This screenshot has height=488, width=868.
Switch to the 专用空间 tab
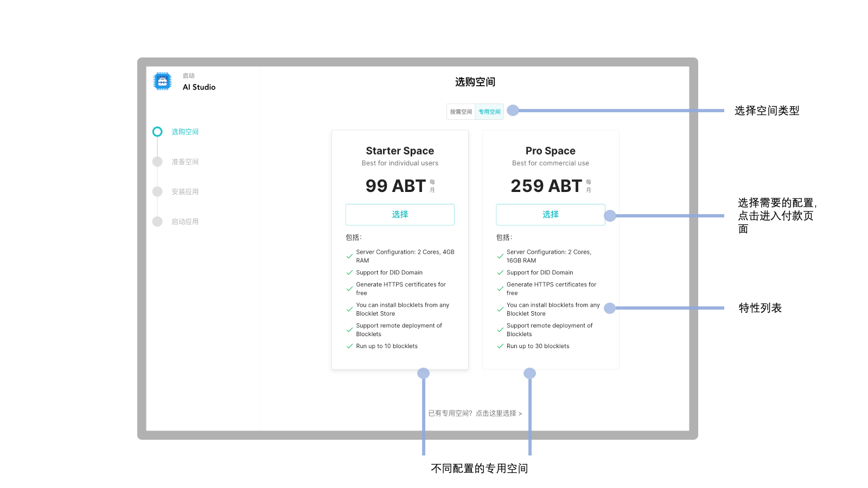pos(489,112)
